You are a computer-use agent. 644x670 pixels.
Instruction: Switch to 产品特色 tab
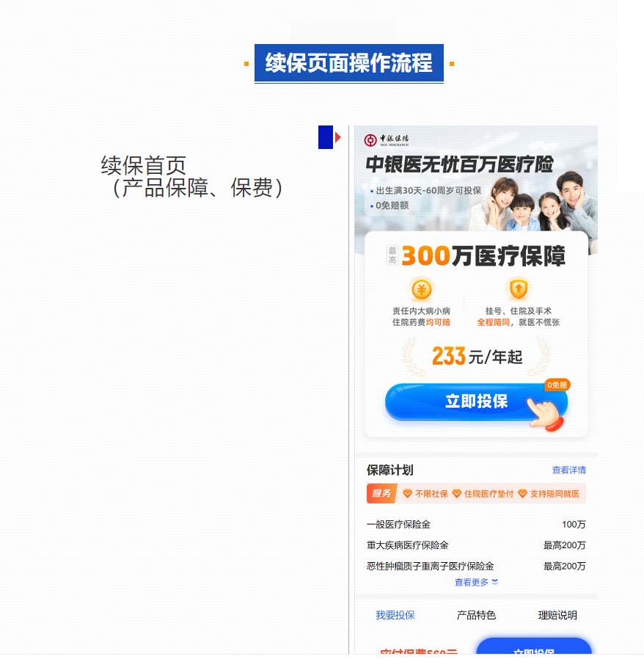(x=476, y=615)
